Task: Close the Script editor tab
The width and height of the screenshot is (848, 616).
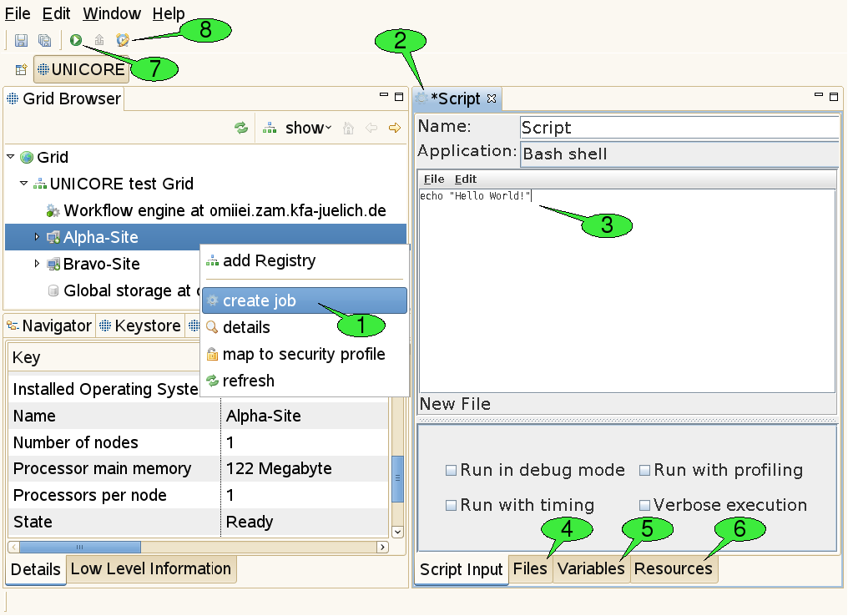Action: coord(492,98)
